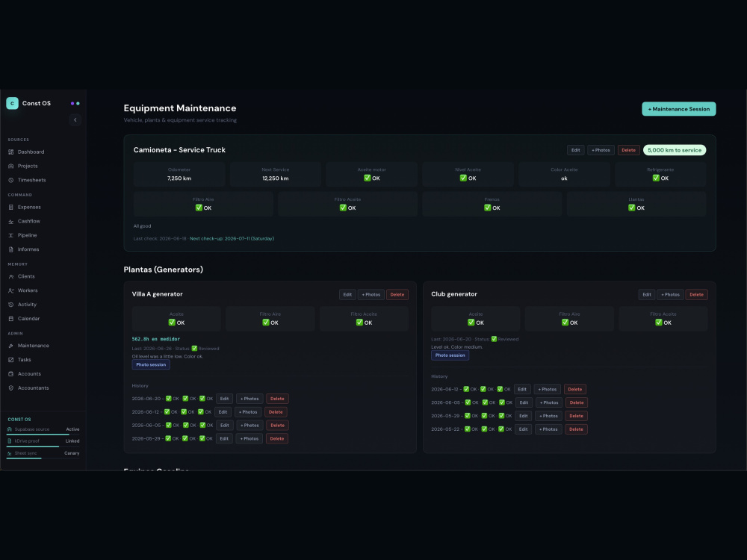
Task: Click the Llantas OK checkmark
Action: [x=632, y=208]
